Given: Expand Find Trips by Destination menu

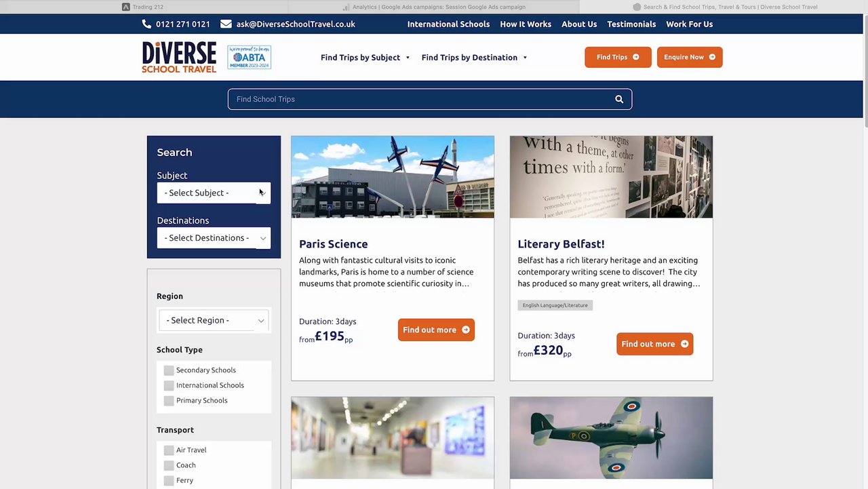Looking at the screenshot, I should click(x=475, y=58).
